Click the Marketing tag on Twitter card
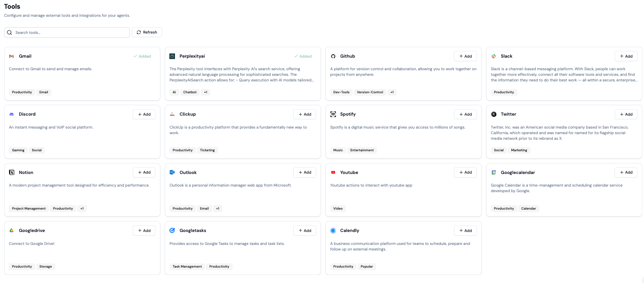The image size is (644, 283). click(519, 150)
